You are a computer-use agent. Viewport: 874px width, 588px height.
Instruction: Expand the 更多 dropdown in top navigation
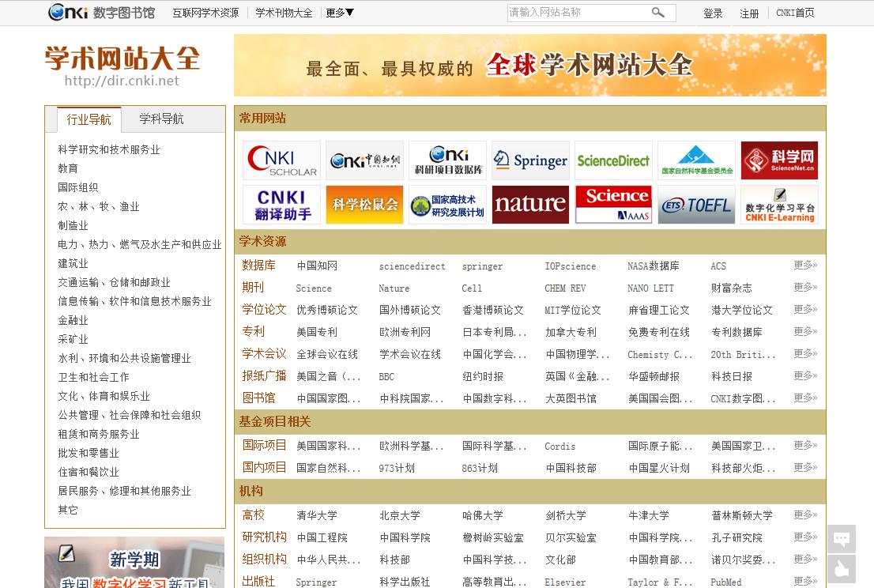[339, 13]
